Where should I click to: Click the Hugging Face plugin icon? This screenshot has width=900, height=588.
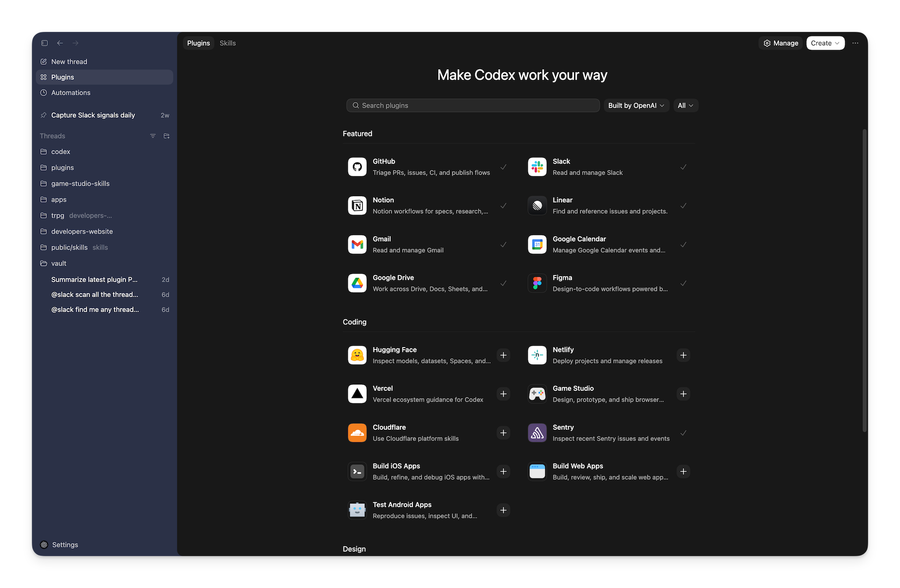point(357,355)
